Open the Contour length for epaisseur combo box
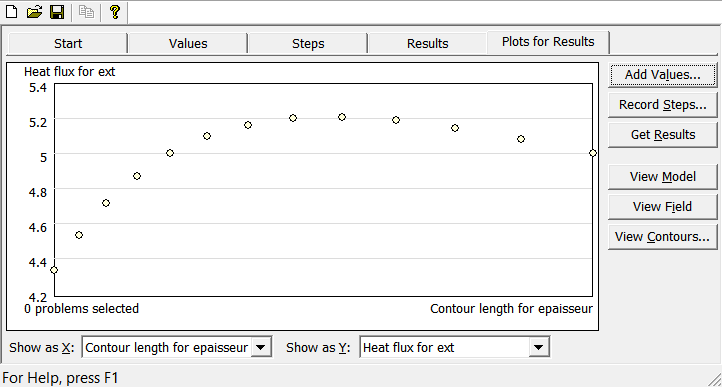722x387 pixels. [x=177, y=347]
